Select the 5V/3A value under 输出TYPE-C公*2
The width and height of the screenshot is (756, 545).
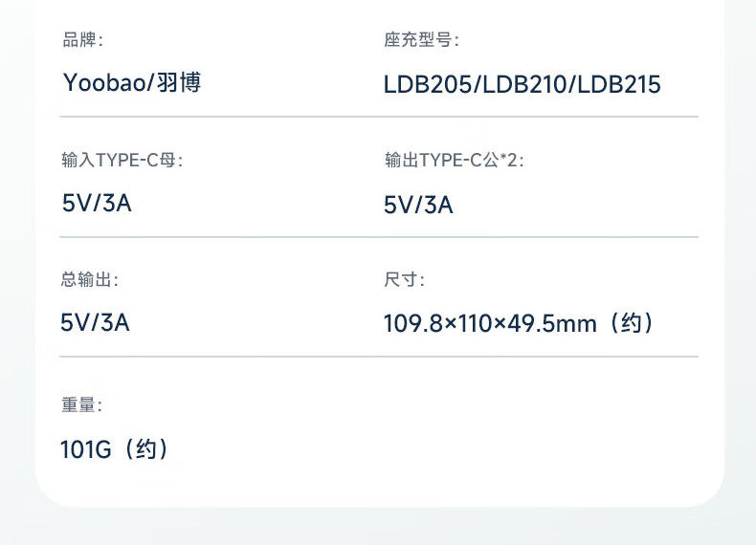[418, 204]
